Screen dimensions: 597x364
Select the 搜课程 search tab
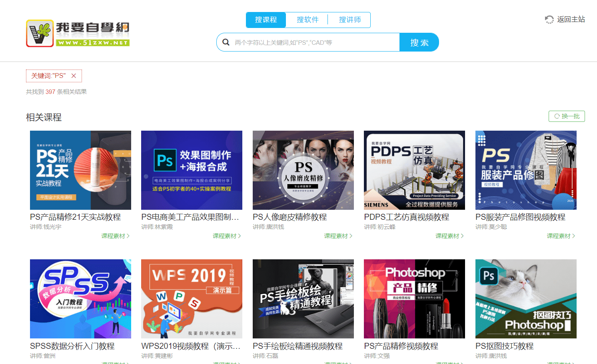pos(266,20)
